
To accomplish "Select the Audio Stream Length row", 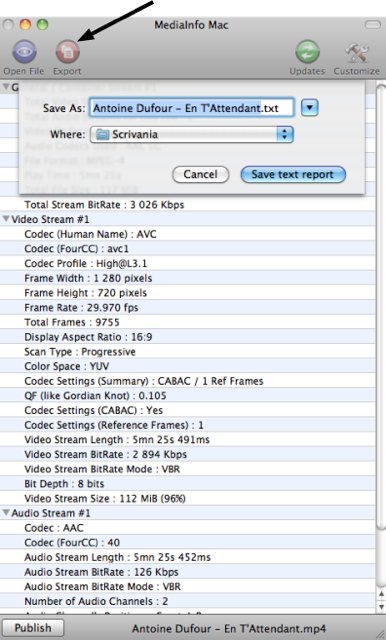I will 187,557.
